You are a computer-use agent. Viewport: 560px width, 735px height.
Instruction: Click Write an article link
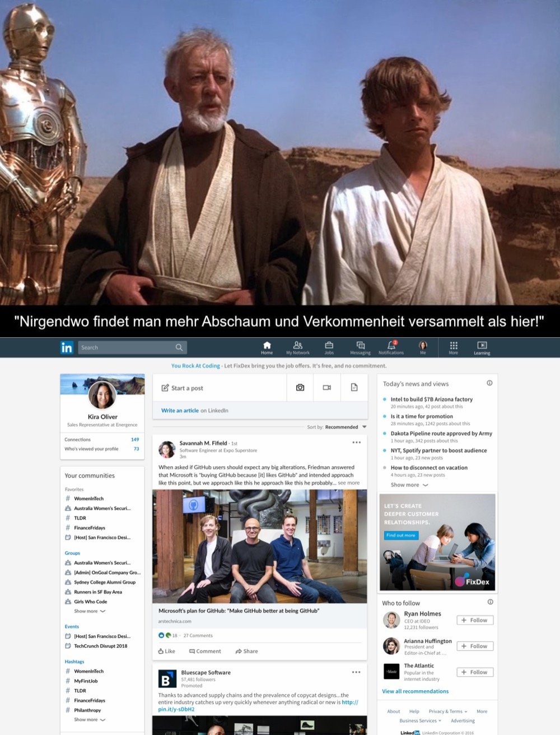180,411
